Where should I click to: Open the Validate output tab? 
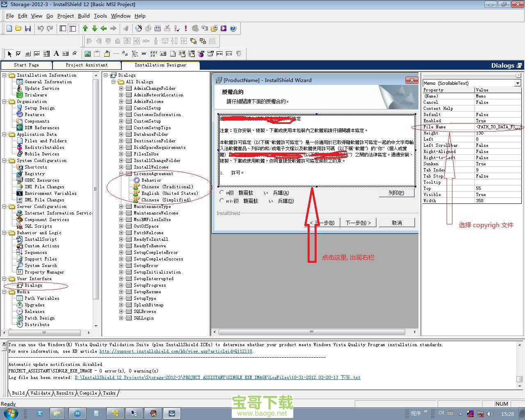tap(40, 393)
